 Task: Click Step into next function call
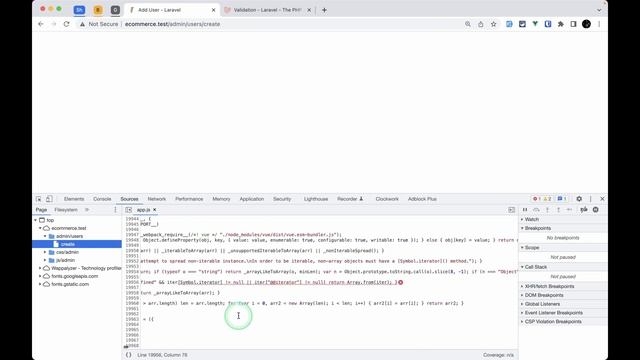pyautogui.click(x=547, y=210)
